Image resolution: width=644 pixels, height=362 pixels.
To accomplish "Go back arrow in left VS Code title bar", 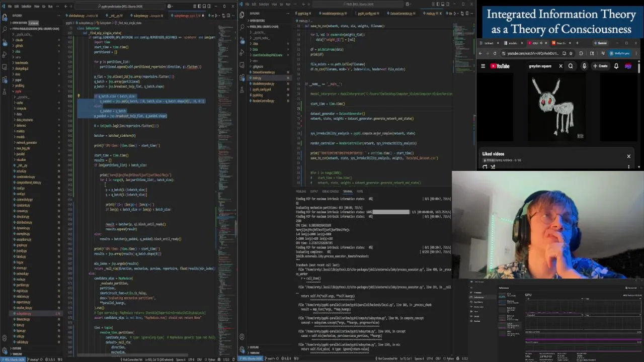I will click(65, 7).
